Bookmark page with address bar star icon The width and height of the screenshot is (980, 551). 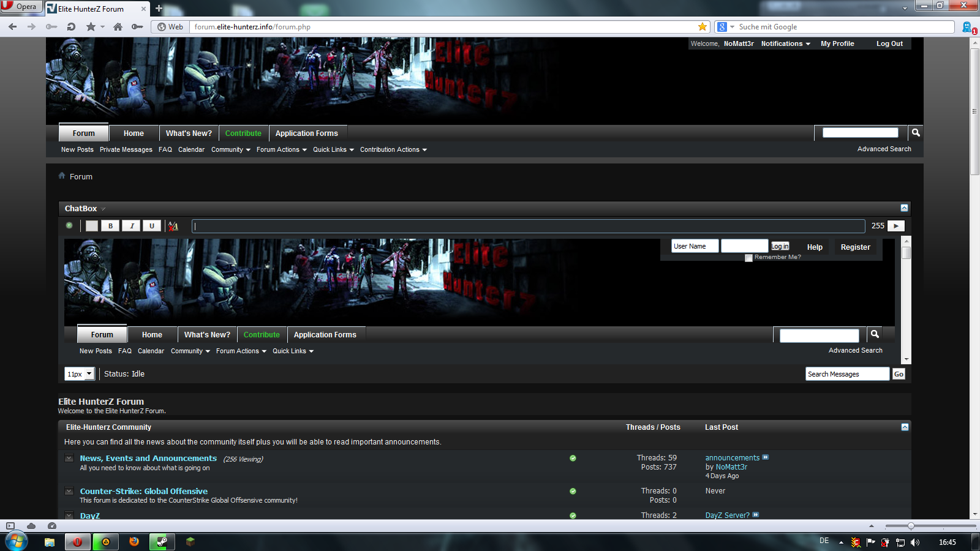point(702,27)
